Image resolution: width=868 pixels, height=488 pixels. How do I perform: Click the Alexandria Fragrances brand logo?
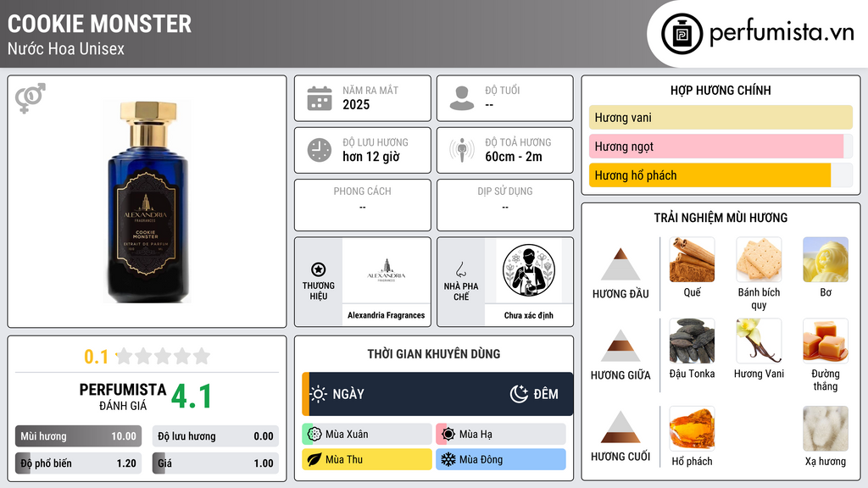pos(386,270)
